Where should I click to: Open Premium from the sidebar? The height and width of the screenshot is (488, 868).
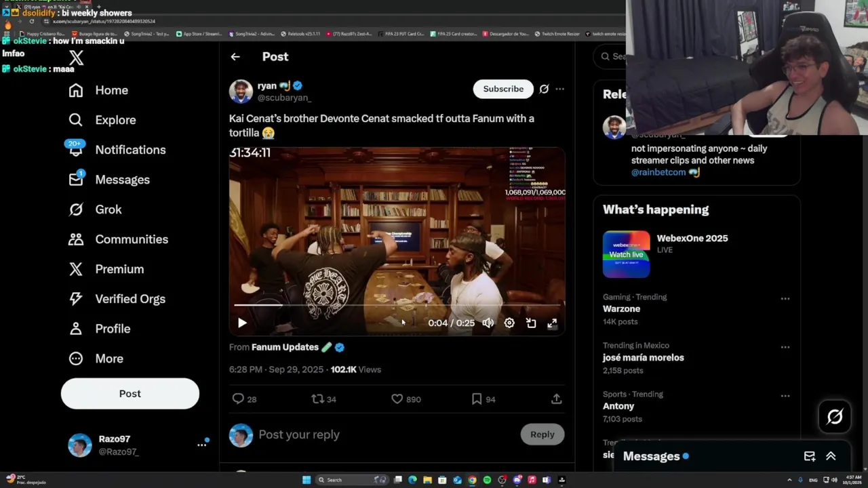coord(106,269)
